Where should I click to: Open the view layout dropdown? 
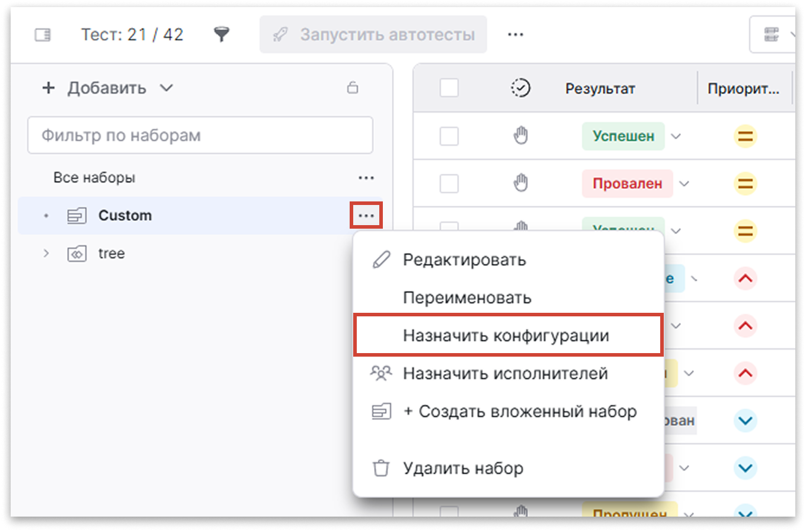(x=773, y=34)
